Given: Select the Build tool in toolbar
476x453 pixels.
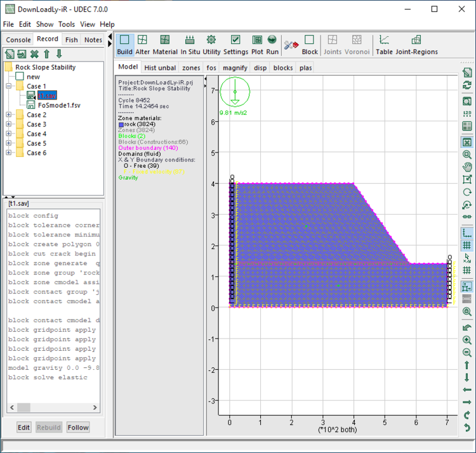Looking at the screenshot, I should [x=124, y=44].
